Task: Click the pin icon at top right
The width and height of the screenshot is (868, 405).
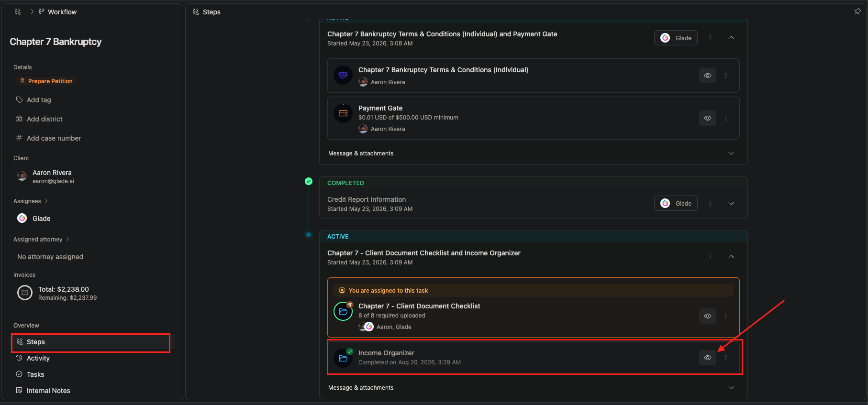Action: pyautogui.click(x=857, y=11)
